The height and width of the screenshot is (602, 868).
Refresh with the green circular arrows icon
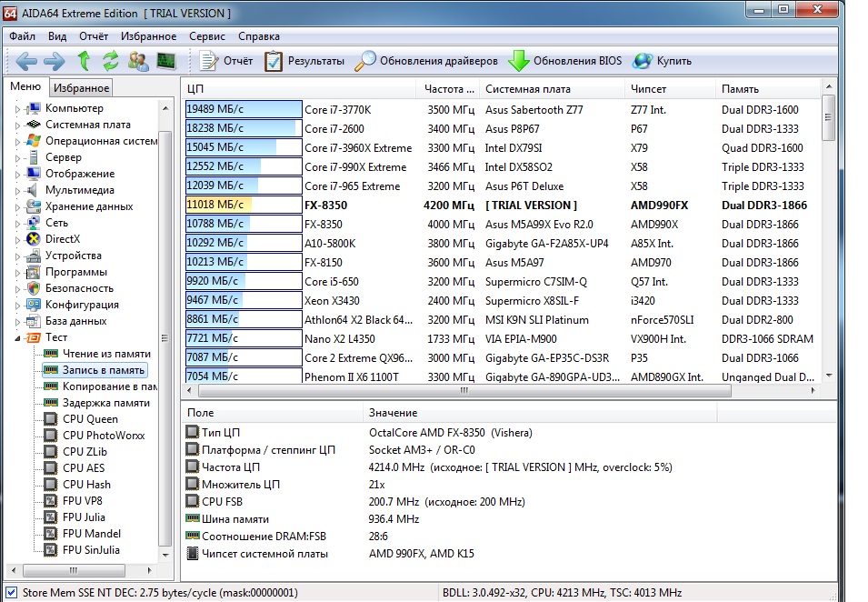pyautogui.click(x=111, y=61)
